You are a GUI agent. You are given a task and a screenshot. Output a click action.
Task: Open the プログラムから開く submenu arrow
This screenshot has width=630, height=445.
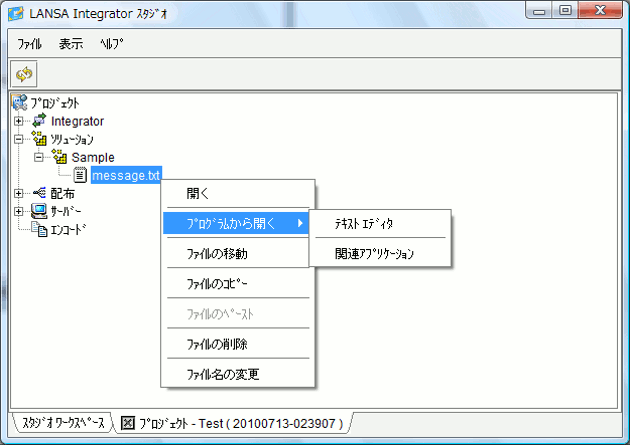[x=300, y=223]
